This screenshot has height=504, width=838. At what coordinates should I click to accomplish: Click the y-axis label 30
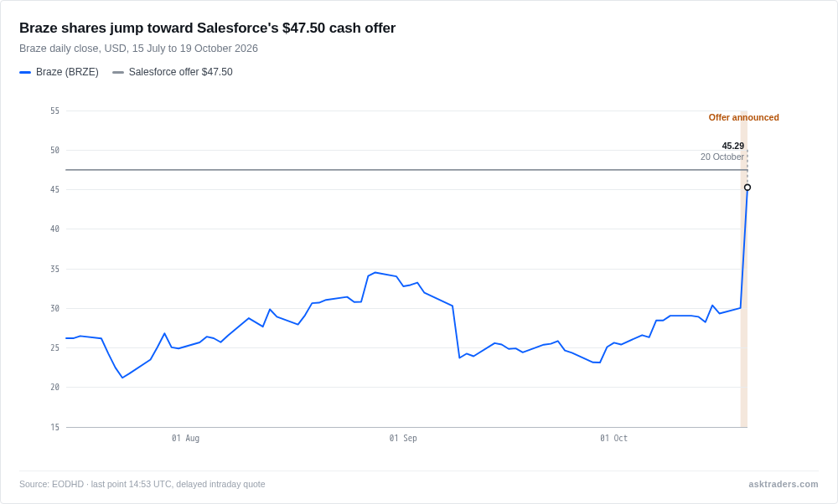coord(55,309)
